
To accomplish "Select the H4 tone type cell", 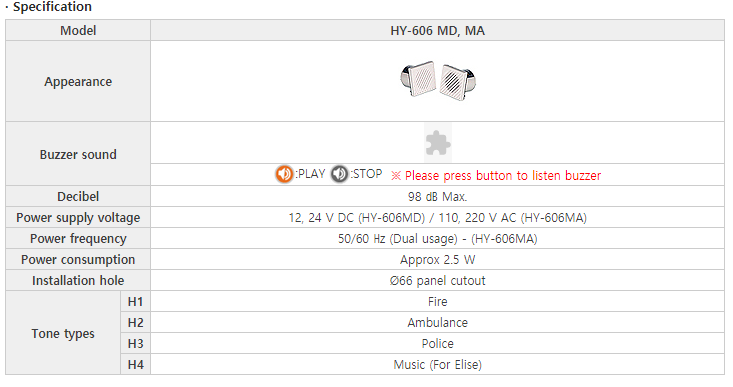I will tap(136, 365).
